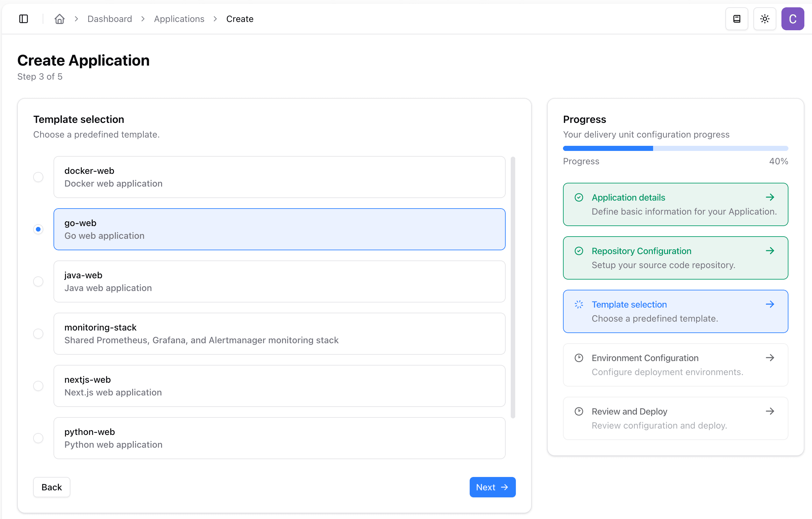Switch theme with the sun icon

tap(765, 19)
